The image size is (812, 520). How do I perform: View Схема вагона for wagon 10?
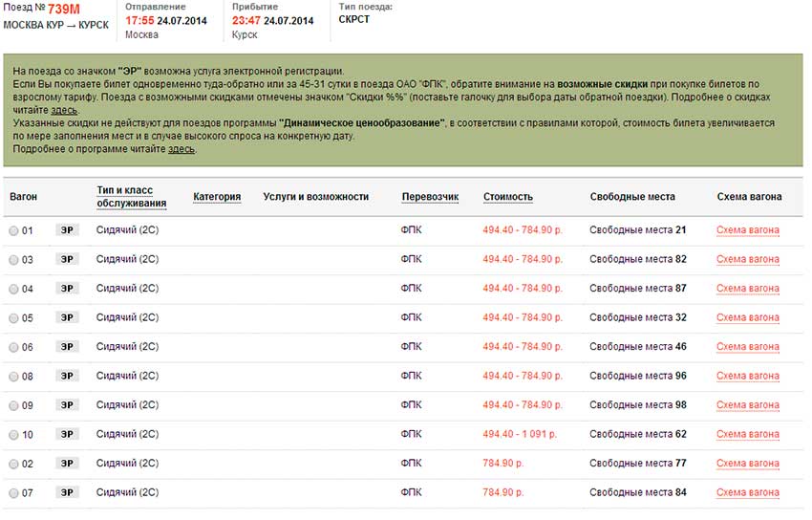tap(748, 435)
